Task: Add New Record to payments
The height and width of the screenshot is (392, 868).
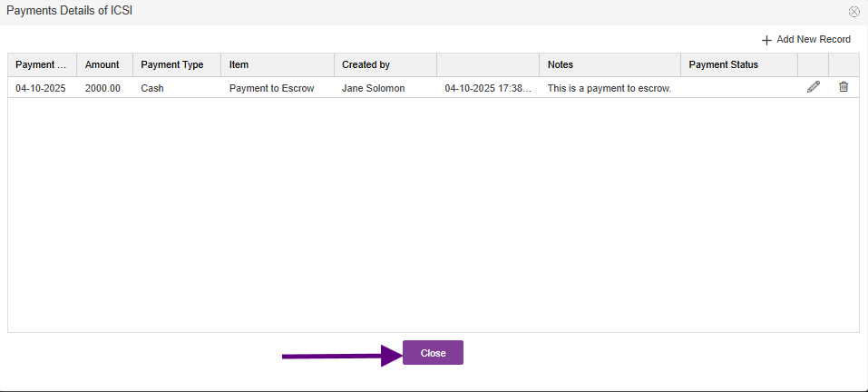Action: click(806, 40)
